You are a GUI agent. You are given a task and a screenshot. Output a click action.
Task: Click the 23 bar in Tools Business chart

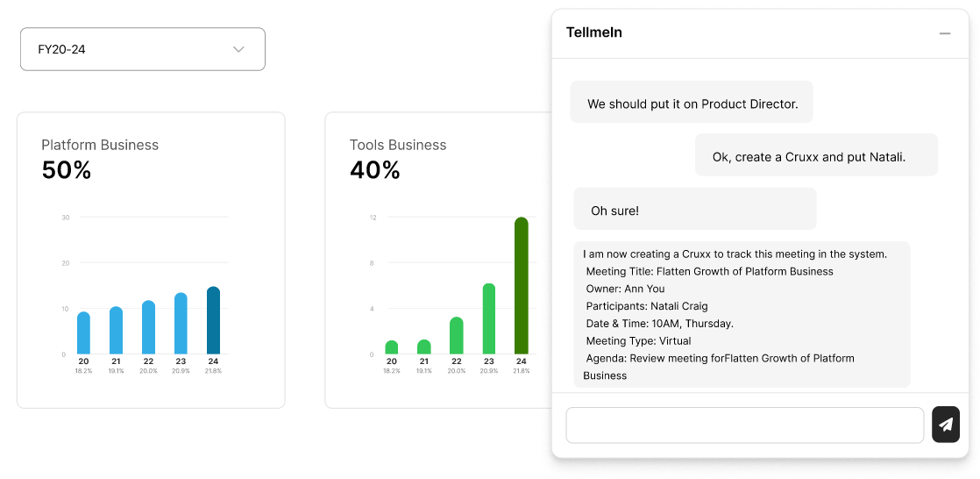tap(489, 318)
